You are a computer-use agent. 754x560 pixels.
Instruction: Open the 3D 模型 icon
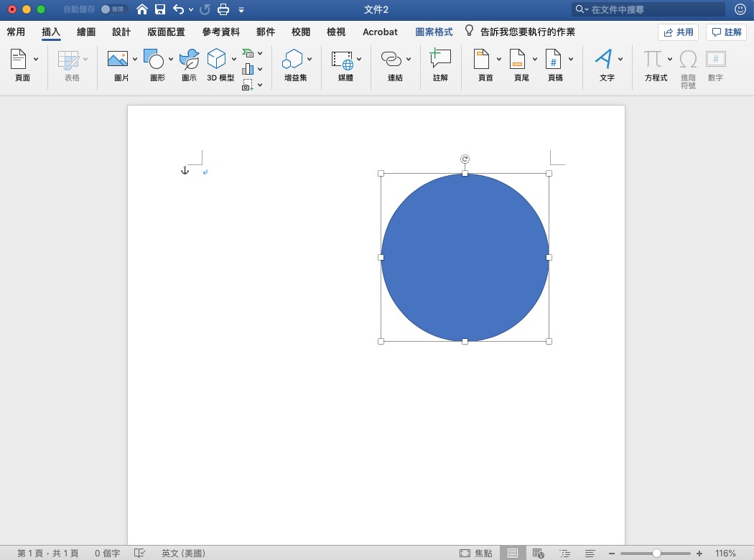coord(216,60)
